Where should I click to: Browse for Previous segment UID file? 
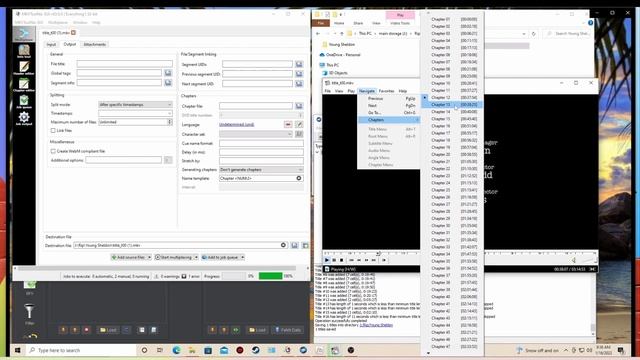pyautogui.click(x=299, y=74)
